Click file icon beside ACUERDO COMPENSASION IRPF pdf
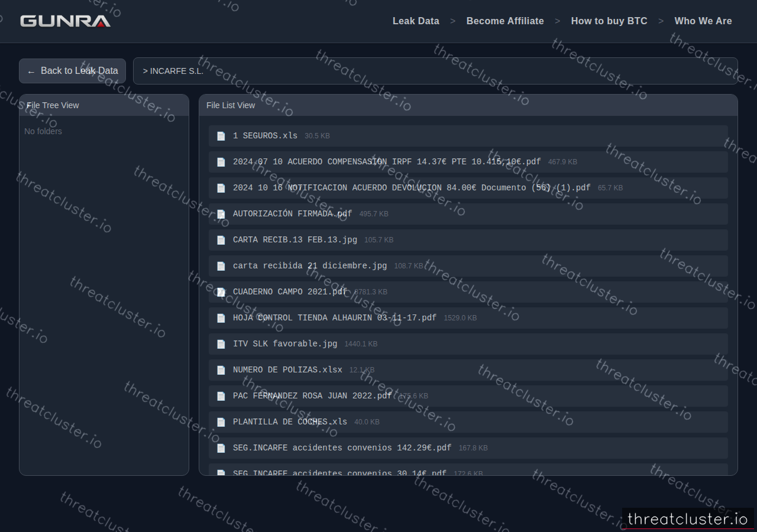The width and height of the screenshot is (757, 532). [x=221, y=162]
